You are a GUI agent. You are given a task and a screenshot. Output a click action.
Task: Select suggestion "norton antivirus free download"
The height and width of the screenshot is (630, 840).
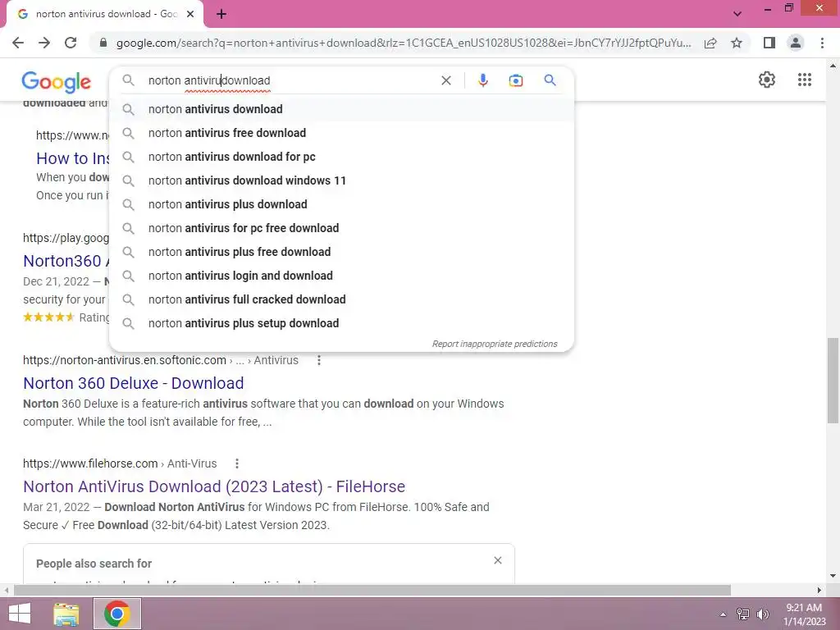click(x=342, y=133)
